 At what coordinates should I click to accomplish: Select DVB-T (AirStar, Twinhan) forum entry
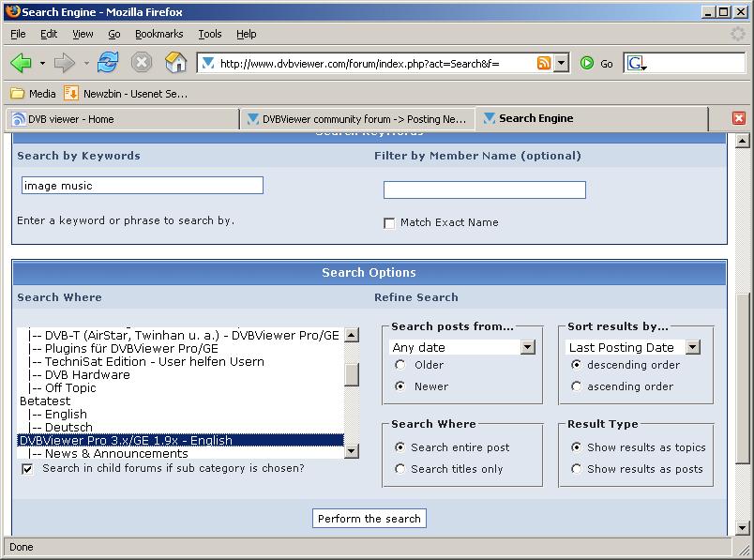(181, 335)
